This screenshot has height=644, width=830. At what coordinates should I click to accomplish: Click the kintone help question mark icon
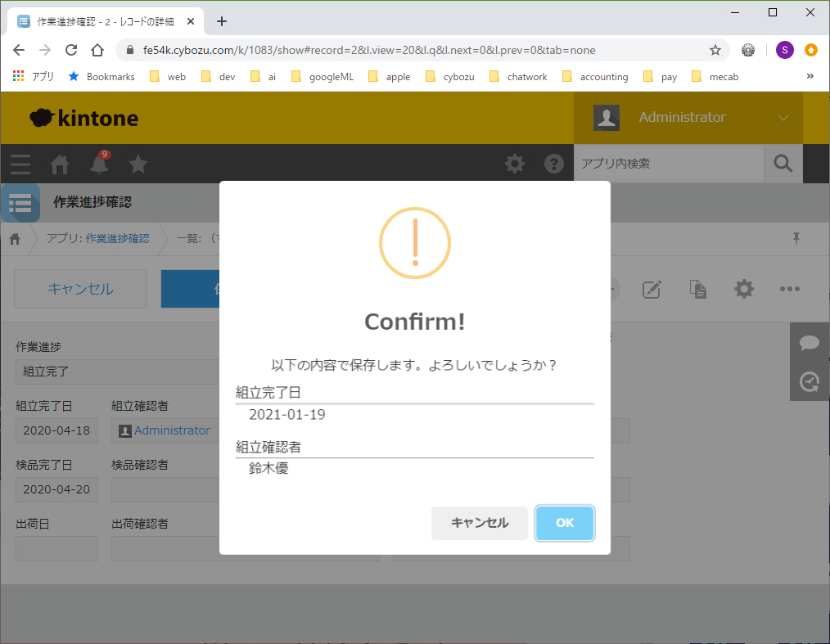click(x=554, y=164)
